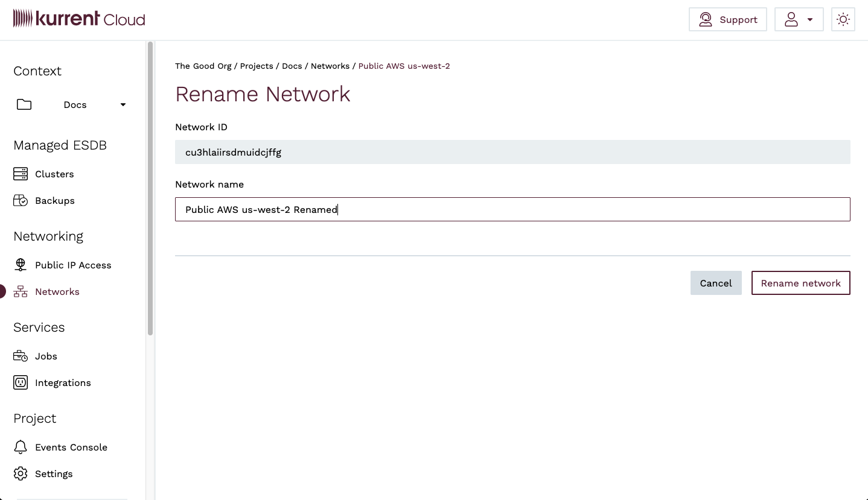Viewport: 868px width, 500px height.
Task: Toggle light/dark theme with sun icon
Action: [x=843, y=19]
